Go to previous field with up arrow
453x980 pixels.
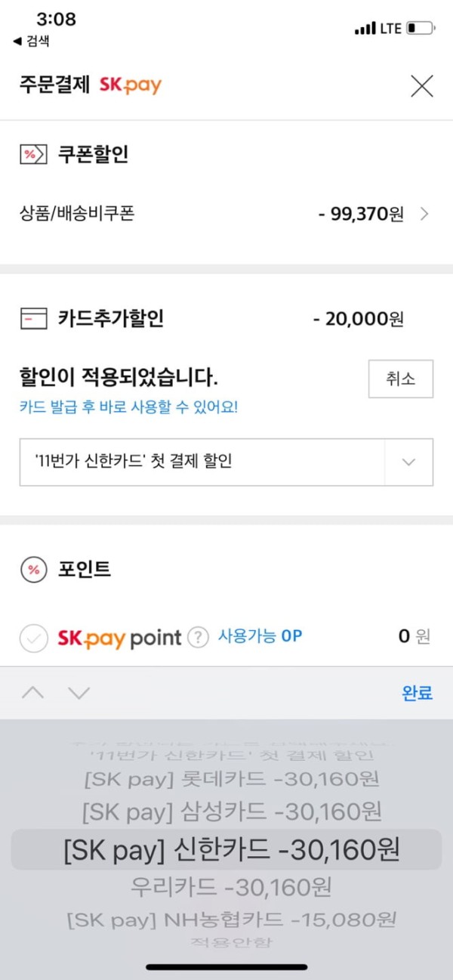tap(32, 693)
